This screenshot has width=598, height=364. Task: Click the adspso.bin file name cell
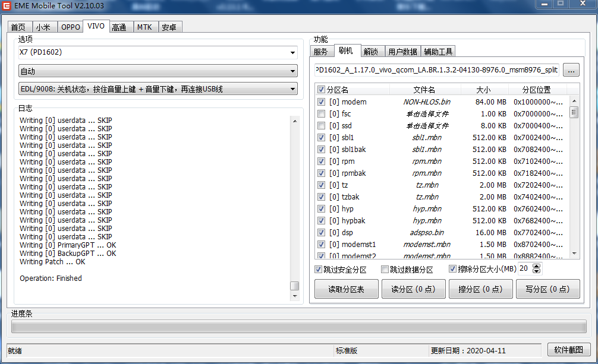click(x=427, y=232)
